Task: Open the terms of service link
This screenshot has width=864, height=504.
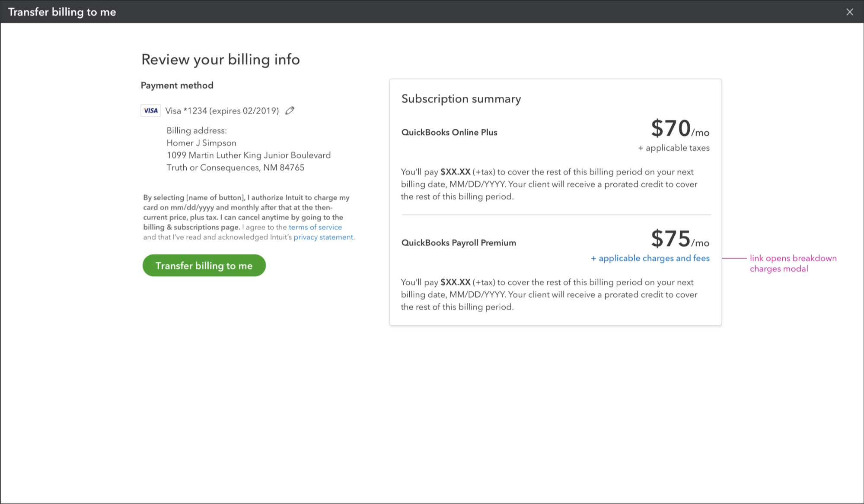Action: [315, 227]
